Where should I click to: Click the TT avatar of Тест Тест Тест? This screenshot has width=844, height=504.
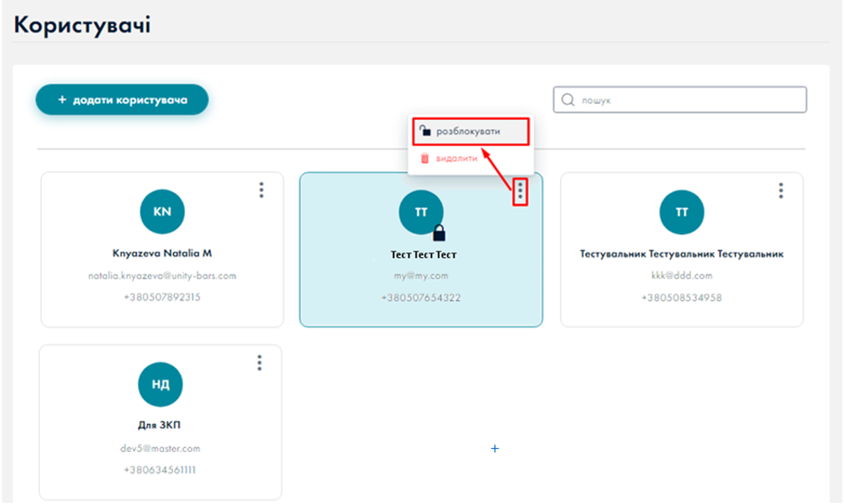420,212
